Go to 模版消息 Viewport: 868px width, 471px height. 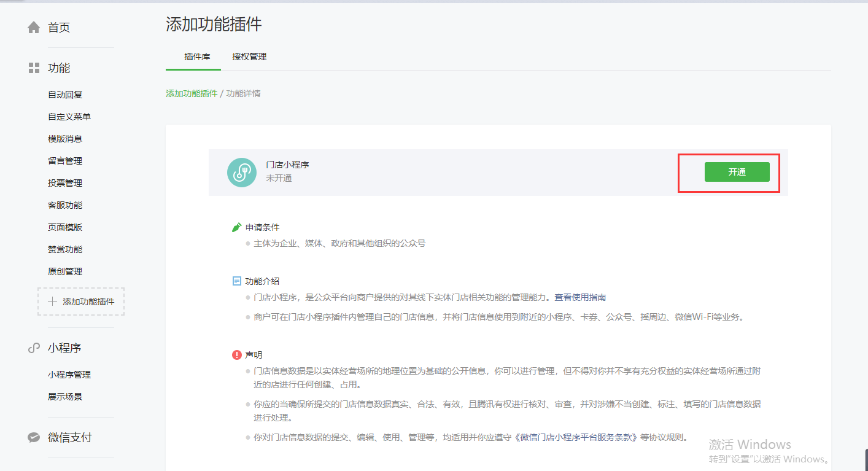[65, 139]
